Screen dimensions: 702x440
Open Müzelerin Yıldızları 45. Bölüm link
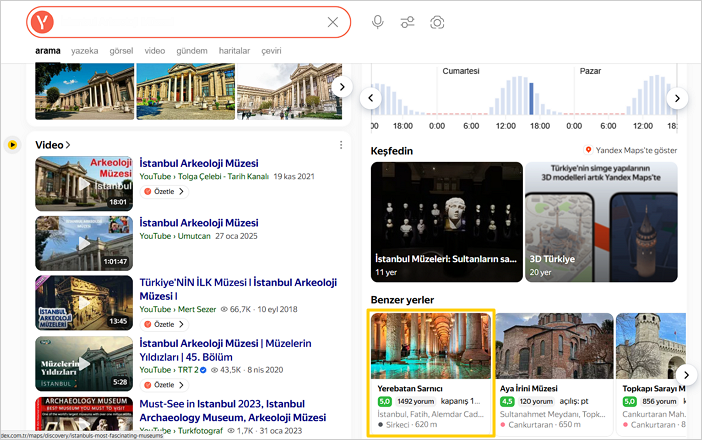tap(226, 350)
